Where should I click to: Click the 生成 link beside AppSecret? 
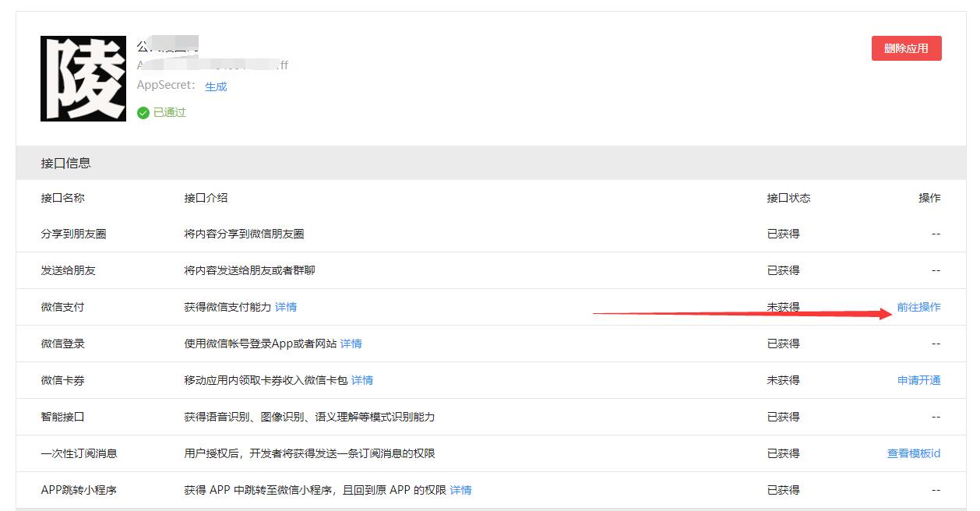pos(216,86)
